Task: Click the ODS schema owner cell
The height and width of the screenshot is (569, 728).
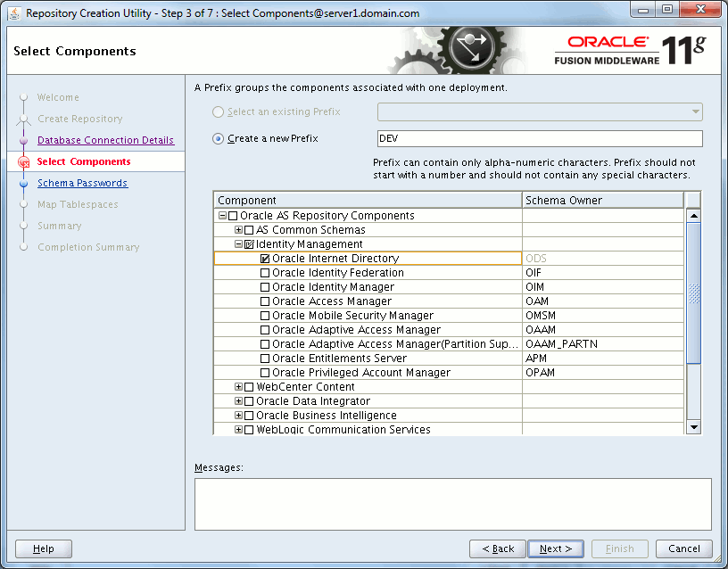Action: click(603, 259)
